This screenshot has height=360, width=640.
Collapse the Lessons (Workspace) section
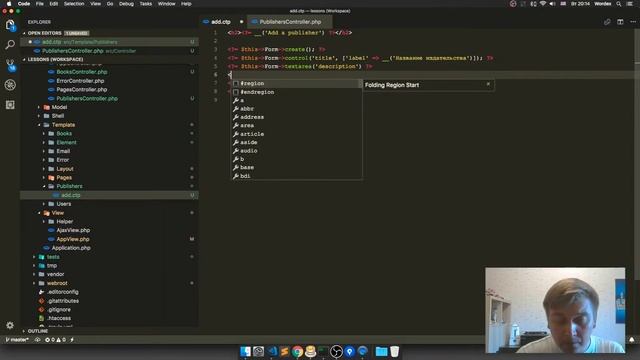click(55, 60)
